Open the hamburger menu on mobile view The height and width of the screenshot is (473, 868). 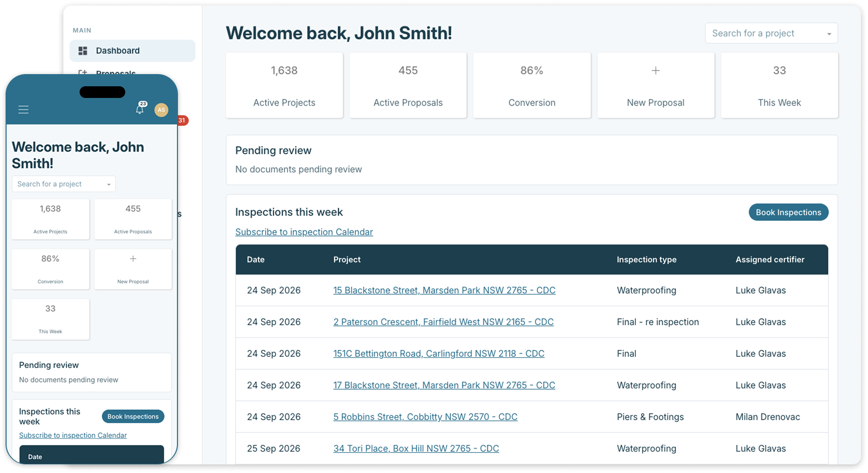(x=23, y=110)
